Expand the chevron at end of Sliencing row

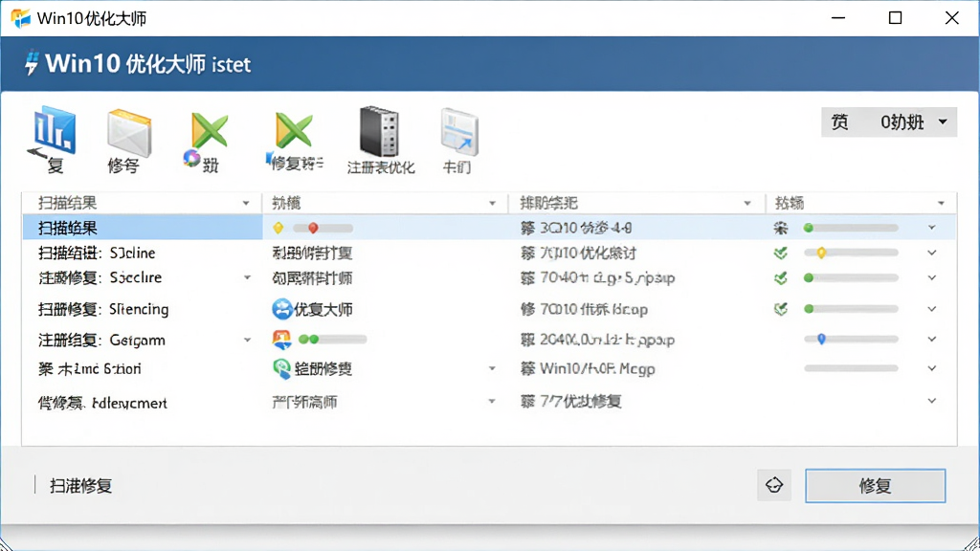pyautogui.click(x=932, y=309)
